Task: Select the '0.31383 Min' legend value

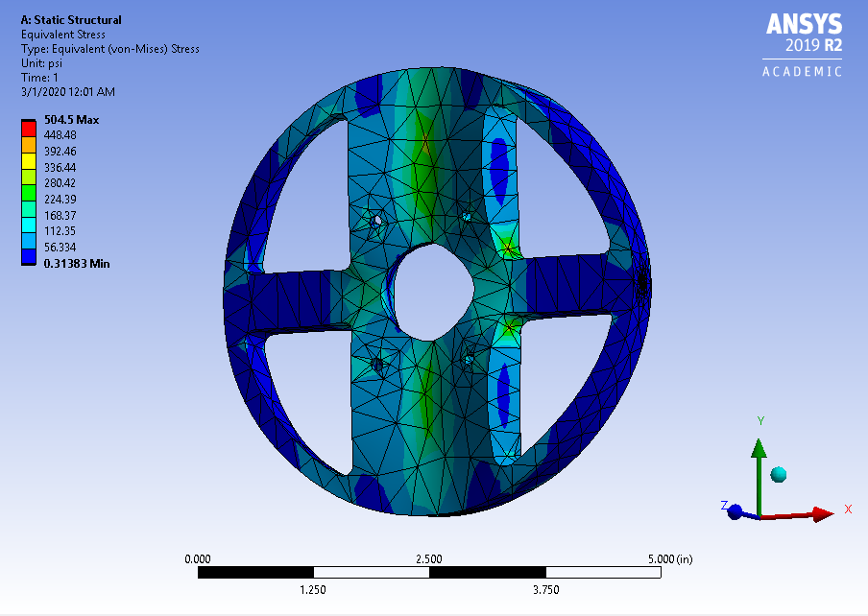Action: tap(77, 264)
